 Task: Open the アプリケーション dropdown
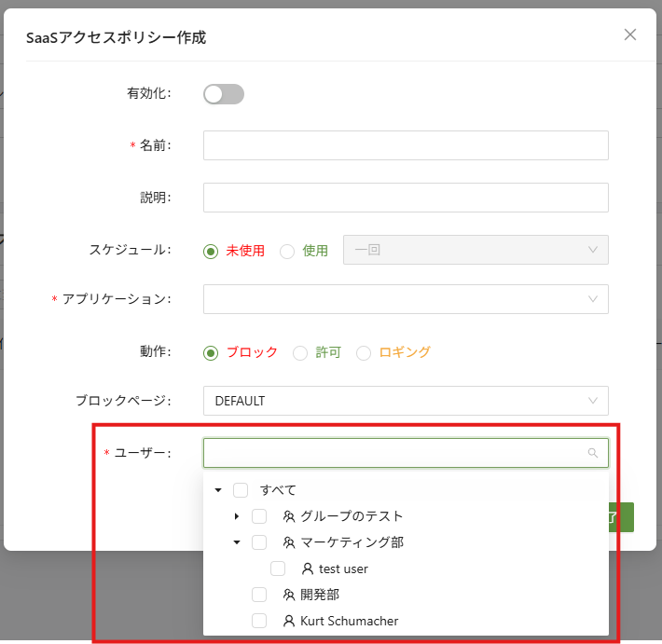click(406, 299)
